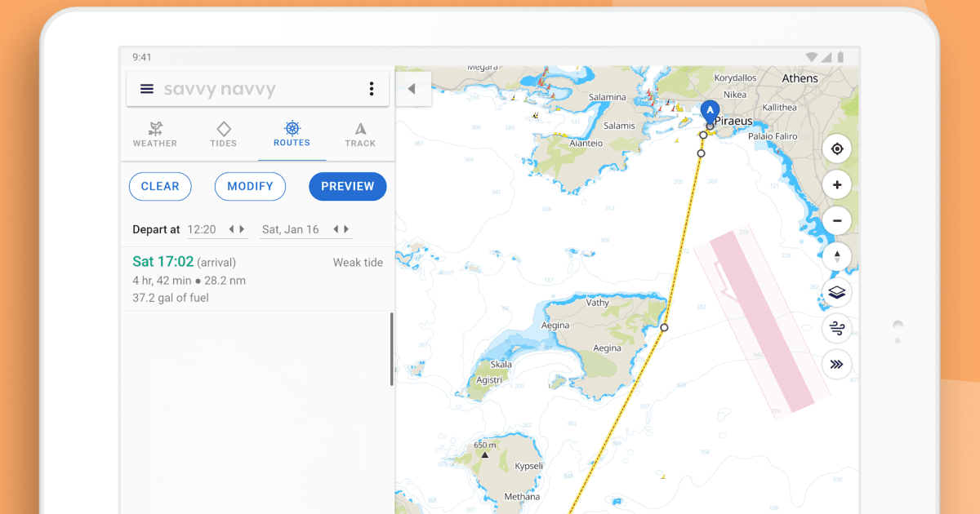The height and width of the screenshot is (514, 980).
Task: Open the chart layers icon
Action: point(836,292)
